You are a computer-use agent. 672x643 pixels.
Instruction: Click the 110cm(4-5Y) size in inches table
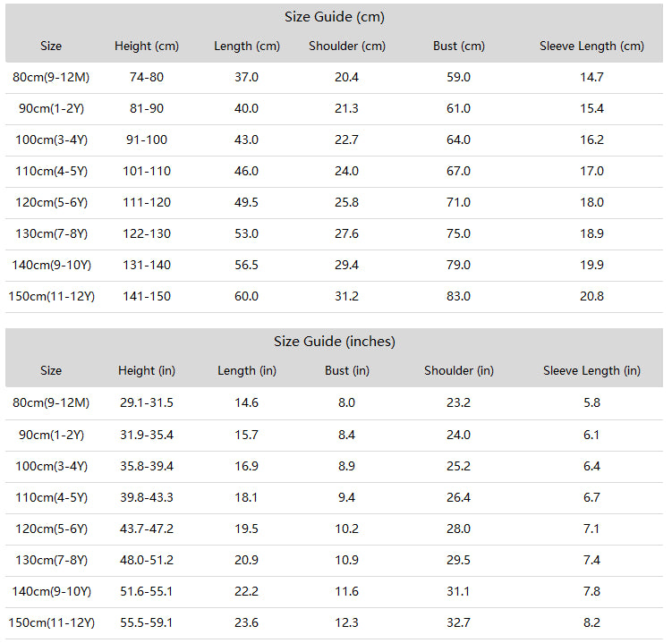click(x=51, y=498)
